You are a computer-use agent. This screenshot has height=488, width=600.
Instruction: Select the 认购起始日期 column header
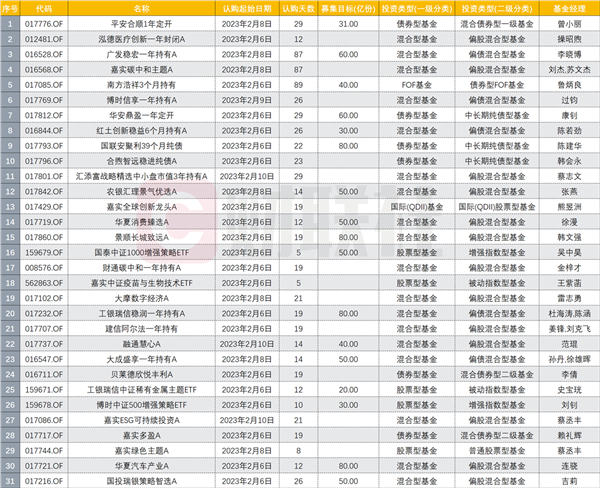coord(247,8)
